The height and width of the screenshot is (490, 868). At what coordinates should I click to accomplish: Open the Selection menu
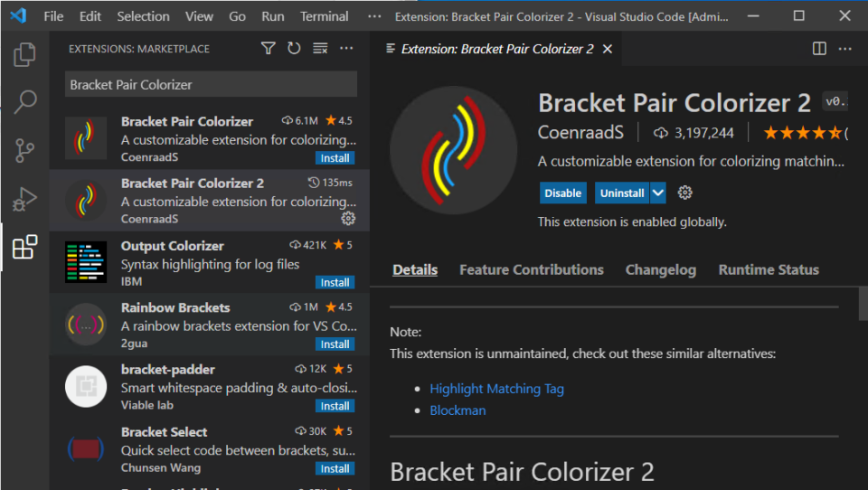click(143, 16)
